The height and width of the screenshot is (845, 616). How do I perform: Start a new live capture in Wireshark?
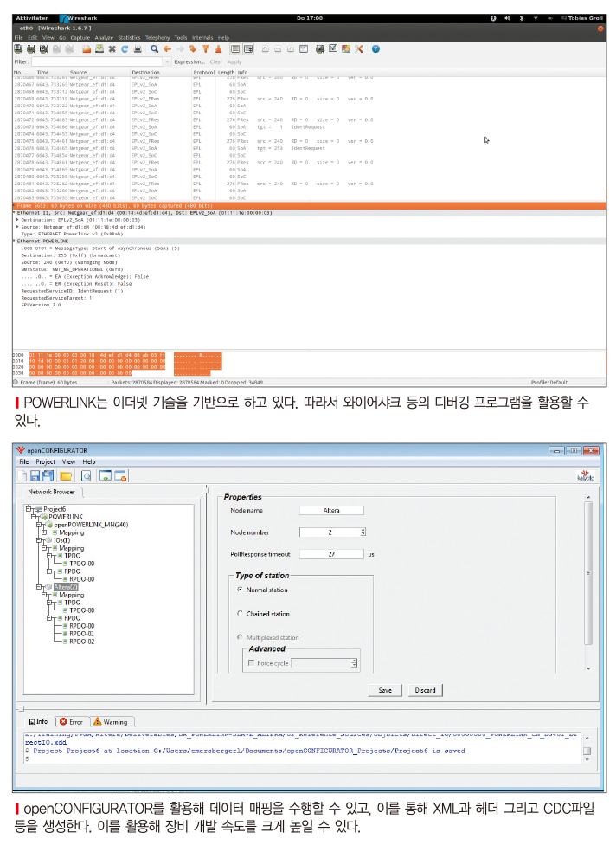point(43,49)
